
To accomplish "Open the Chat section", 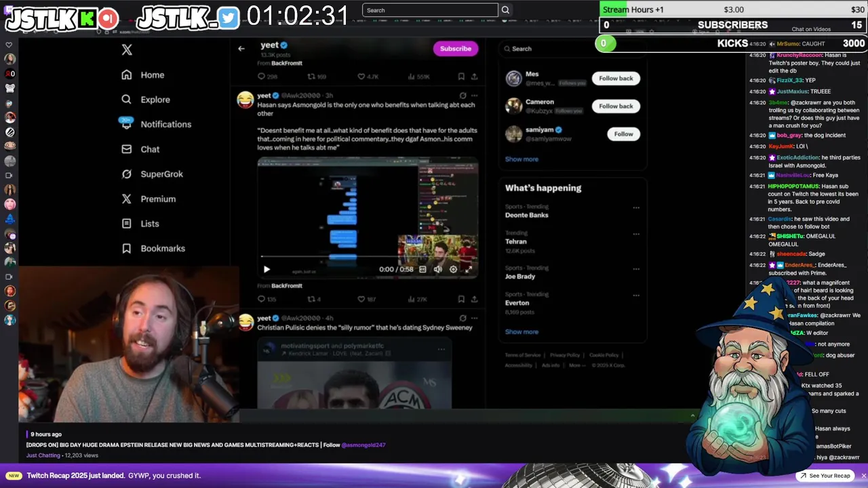I will pyautogui.click(x=140, y=149).
